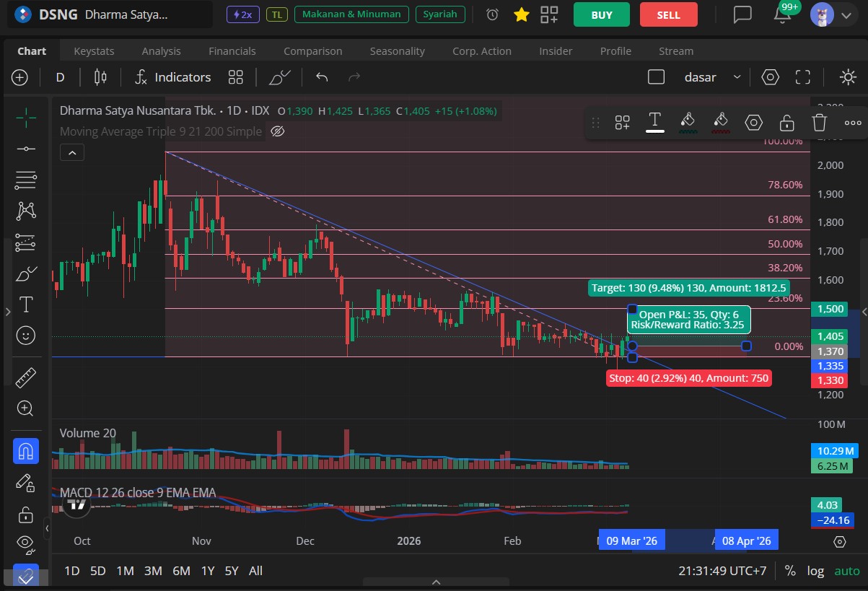Select layout square icon

(x=656, y=77)
